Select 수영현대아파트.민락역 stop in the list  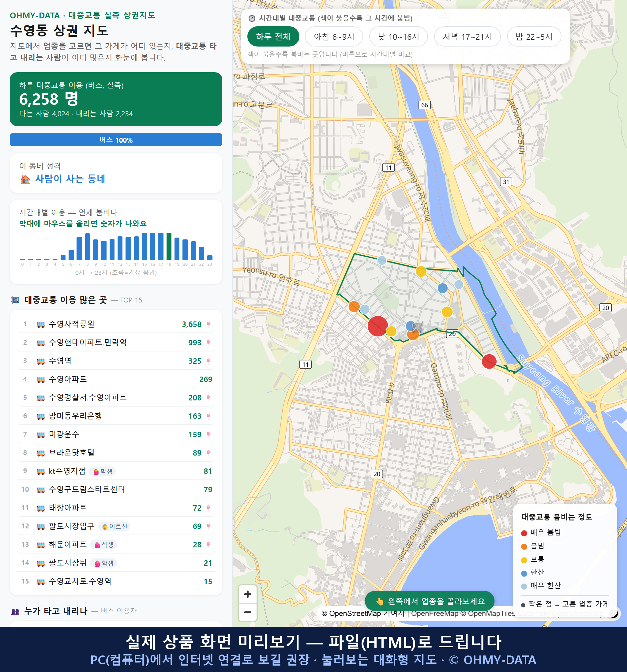click(x=116, y=342)
